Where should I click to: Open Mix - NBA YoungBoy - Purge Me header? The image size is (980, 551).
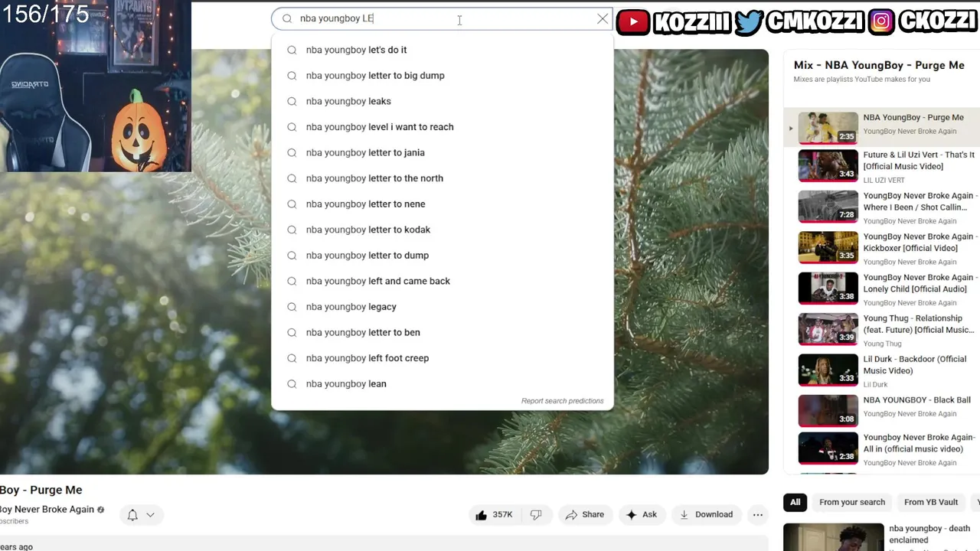879,65
